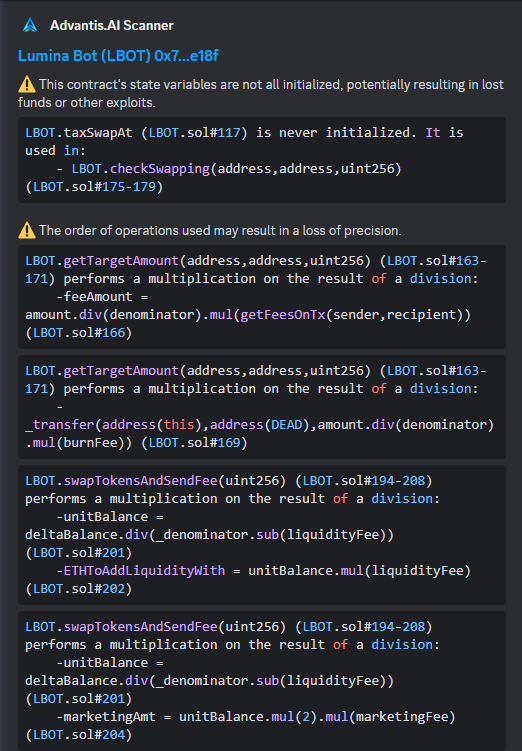Image resolution: width=522 pixels, height=751 pixels.
Task: Open the Lumina Bot (LBOT) 0x7...e18f link
Action: click(118, 56)
